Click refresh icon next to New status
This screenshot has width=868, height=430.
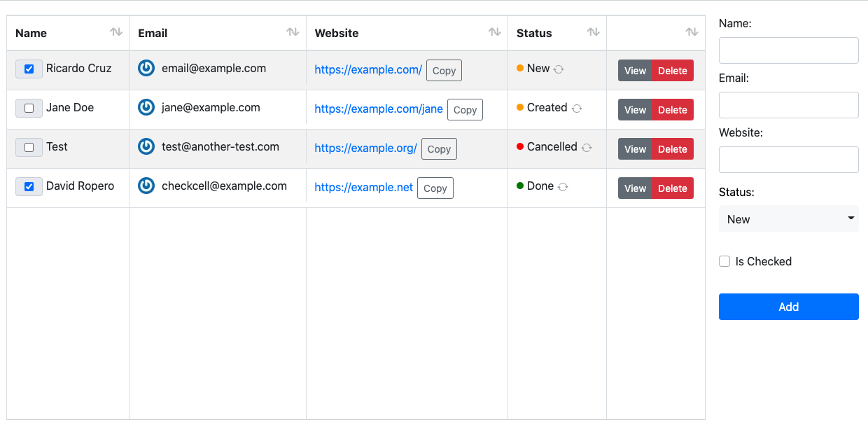tap(559, 69)
